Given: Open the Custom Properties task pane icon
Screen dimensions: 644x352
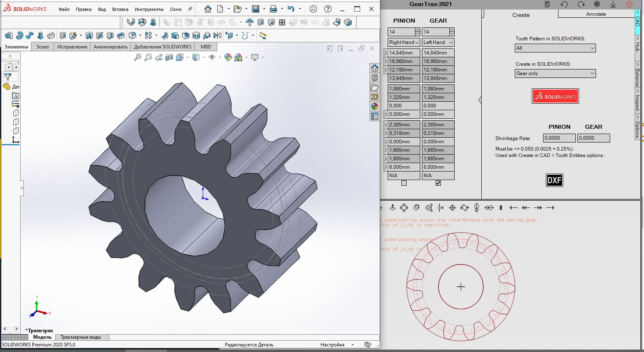Looking at the screenshot, I should [375, 116].
